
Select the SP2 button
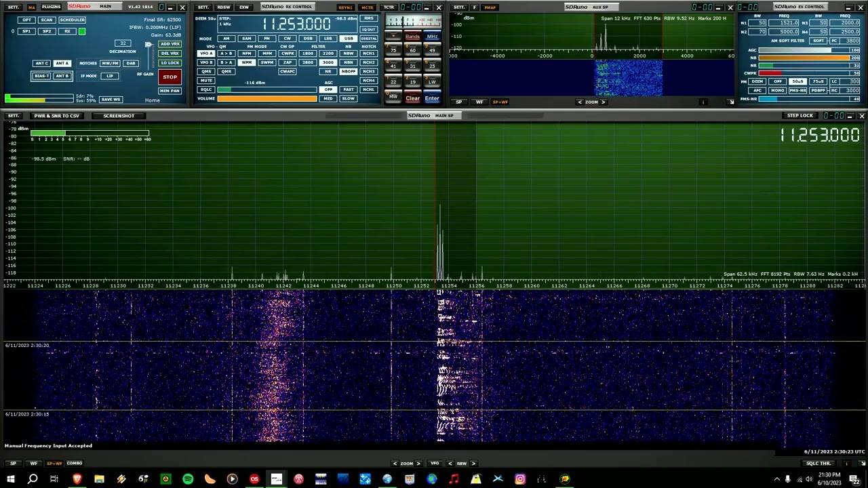tap(47, 31)
